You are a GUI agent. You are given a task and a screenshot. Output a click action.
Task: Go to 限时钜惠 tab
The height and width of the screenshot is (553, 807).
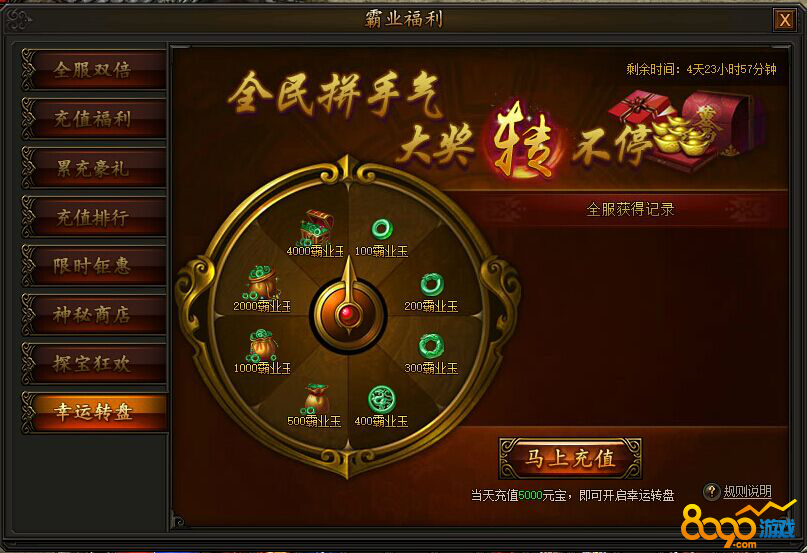pyautogui.click(x=93, y=266)
